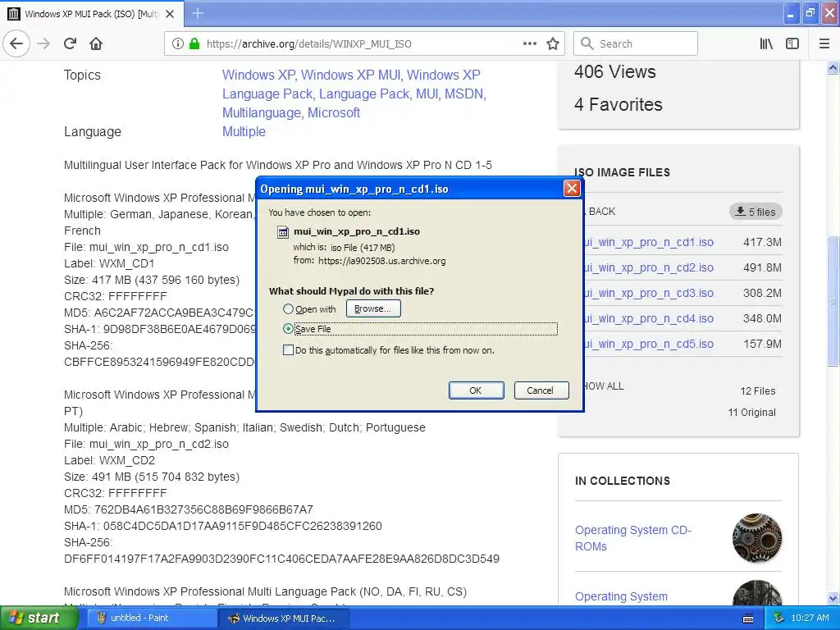840x630 pixels.
Task: Click the 406 Views text
Action: click(615, 72)
